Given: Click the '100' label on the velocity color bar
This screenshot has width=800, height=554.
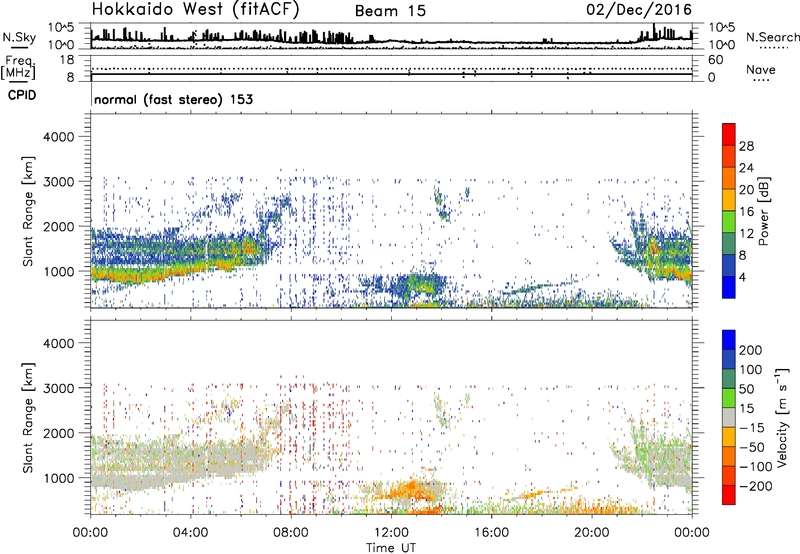Looking at the screenshot, I should (x=751, y=370).
